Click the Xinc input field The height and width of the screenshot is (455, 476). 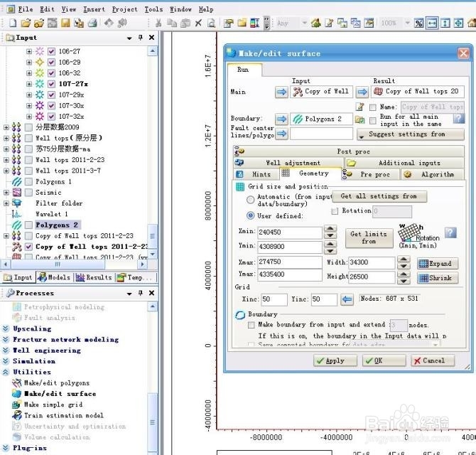click(274, 299)
